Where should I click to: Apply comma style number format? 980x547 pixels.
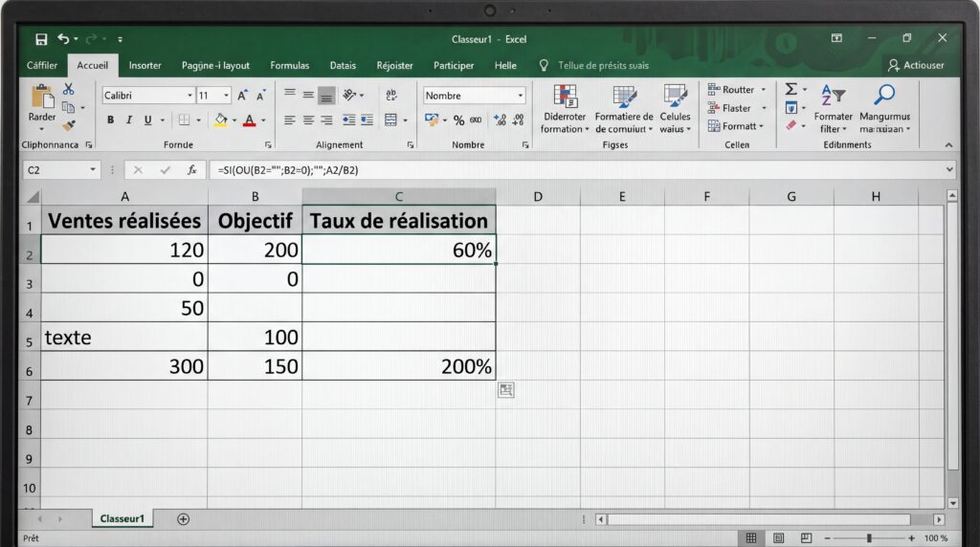pos(476,120)
